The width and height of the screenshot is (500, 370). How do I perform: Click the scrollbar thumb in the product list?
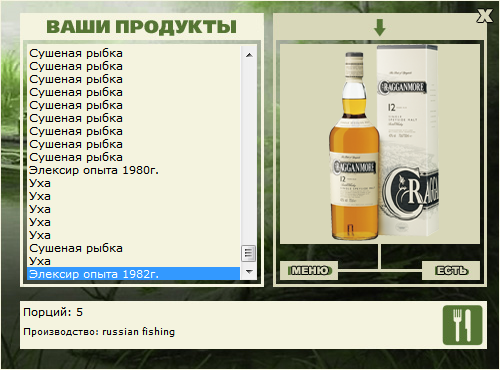click(x=248, y=253)
